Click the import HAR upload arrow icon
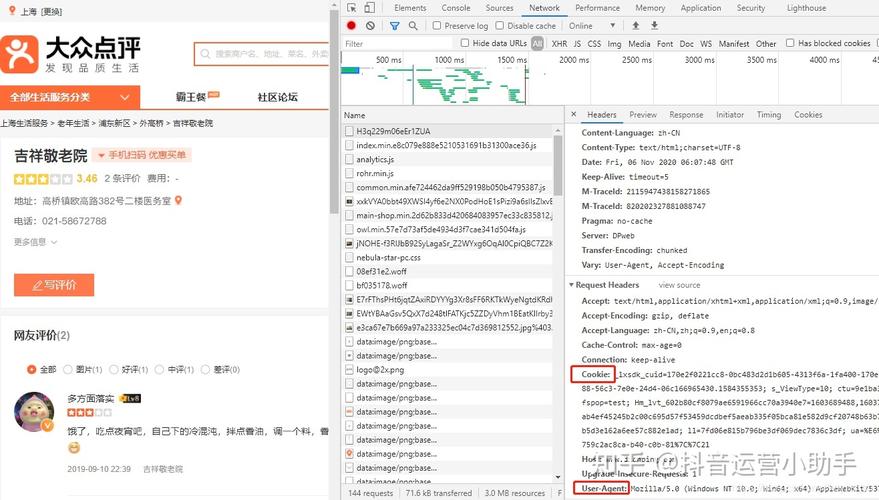Image resolution: width=879 pixels, height=500 pixels. 636,26
